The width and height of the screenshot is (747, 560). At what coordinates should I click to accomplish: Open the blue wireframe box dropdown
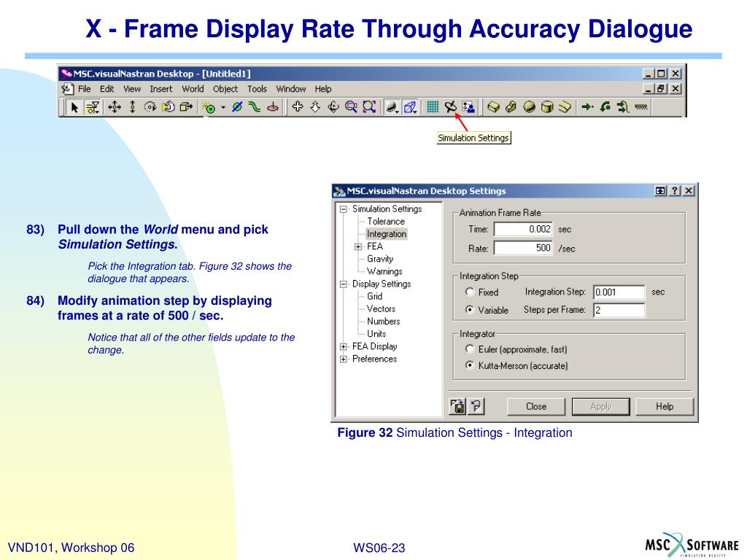click(x=410, y=107)
